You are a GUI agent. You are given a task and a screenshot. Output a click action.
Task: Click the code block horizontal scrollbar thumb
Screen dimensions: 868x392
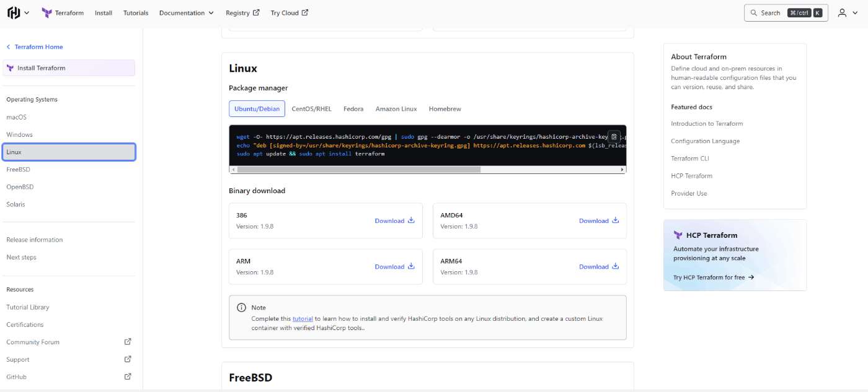(x=358, y=169)
